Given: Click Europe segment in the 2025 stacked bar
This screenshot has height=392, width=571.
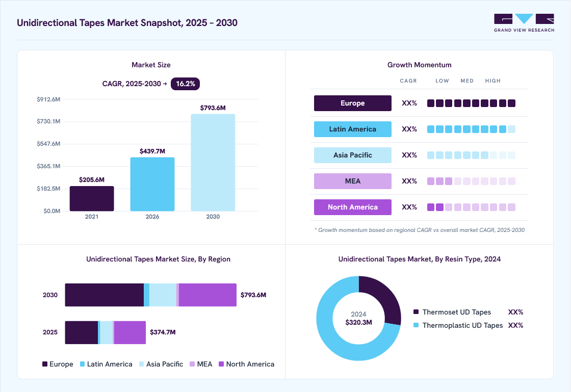Looking at the screenshot, I should tap(82, 332).
